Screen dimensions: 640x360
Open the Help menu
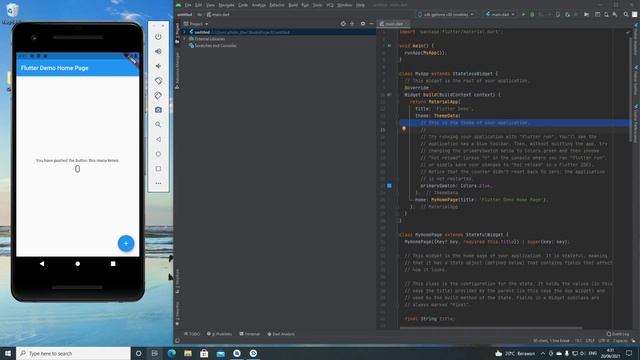[360, 5]
